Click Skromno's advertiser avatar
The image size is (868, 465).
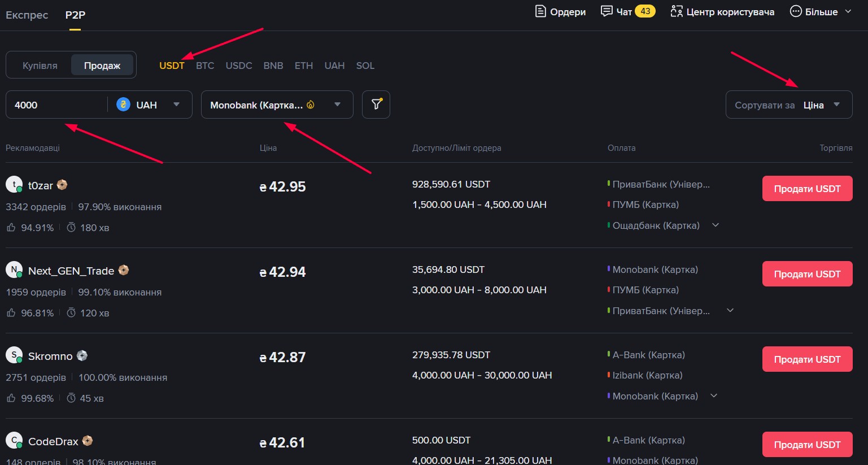tap(14, 355)
